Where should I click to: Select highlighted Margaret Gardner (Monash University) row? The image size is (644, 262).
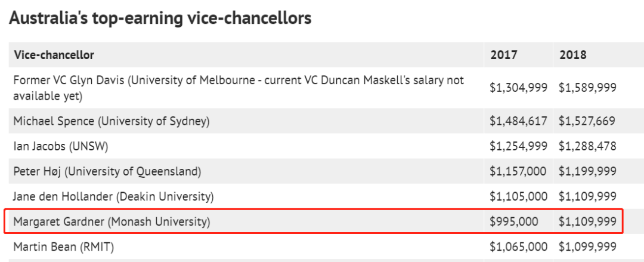(x=314, y=221)
